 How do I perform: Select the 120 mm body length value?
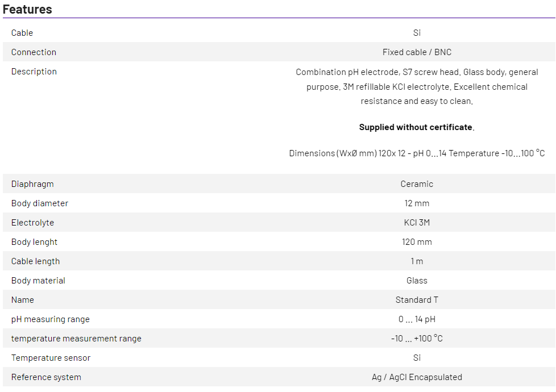click(417, 242)
